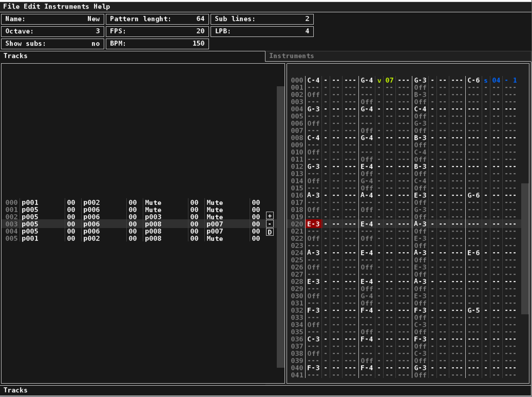532x397 pixels.
Task: Select p001 in sequence row 000
Action: point(30,202)
